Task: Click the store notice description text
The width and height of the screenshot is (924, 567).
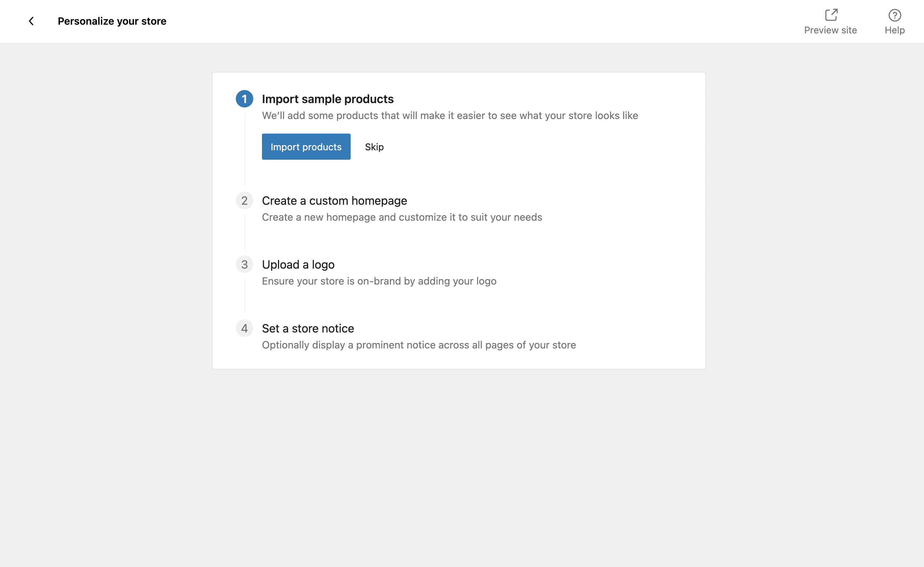Action: pos(419,344)
